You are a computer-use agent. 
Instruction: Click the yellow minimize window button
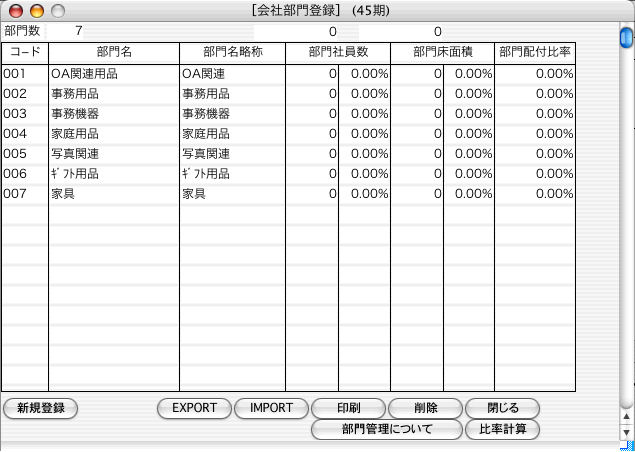click(x=37, y=11)
